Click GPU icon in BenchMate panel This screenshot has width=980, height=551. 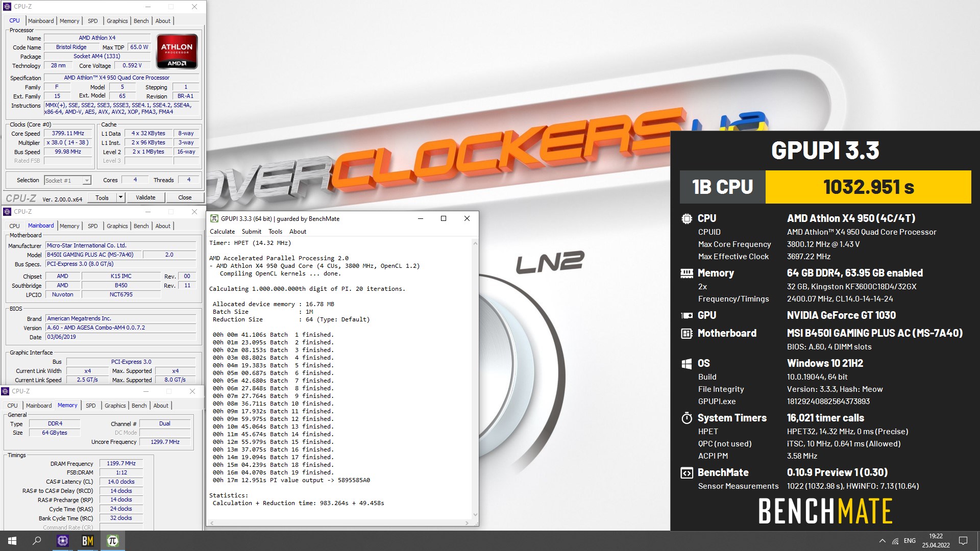[x=687, y=315]
